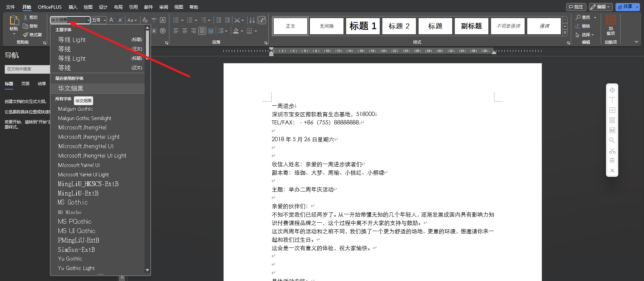Screen dimensions: 644x281
Task: Switch to the Review (审阅) tab
Action: coord(163,7)
